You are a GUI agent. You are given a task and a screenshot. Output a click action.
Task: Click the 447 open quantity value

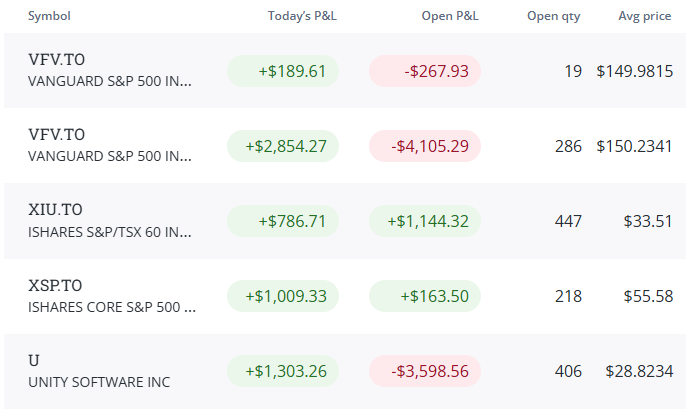pos(568,221)
